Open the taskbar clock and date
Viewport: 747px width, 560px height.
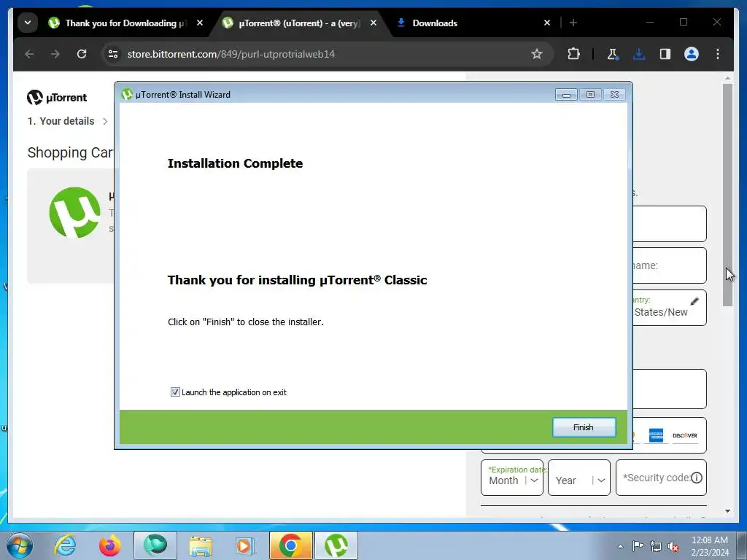click(710, 546)
